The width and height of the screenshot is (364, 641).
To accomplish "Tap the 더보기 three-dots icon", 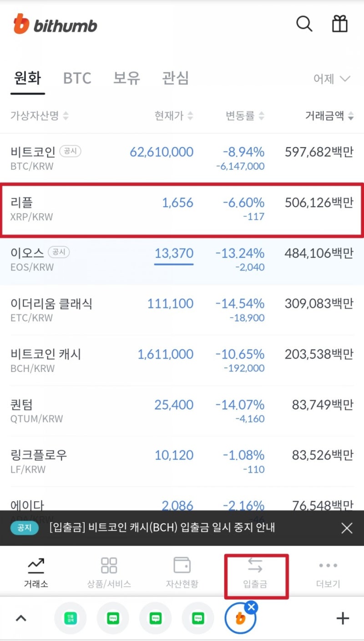I will (328, 566).
